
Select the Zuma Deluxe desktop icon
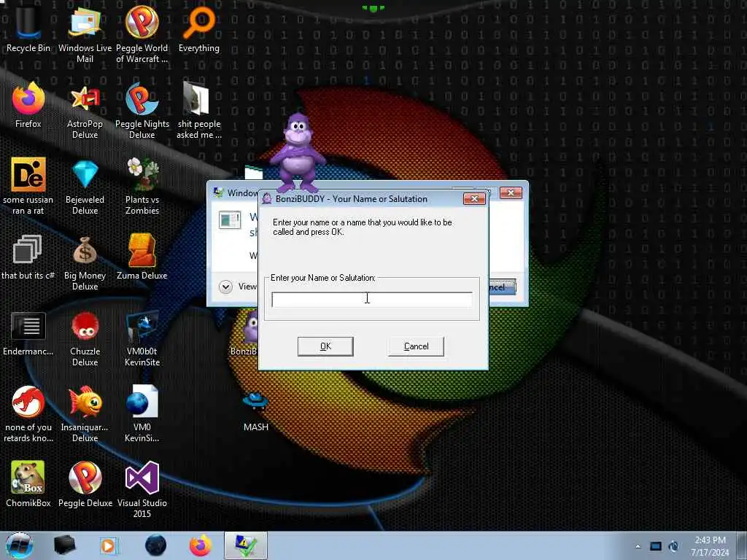142,256
